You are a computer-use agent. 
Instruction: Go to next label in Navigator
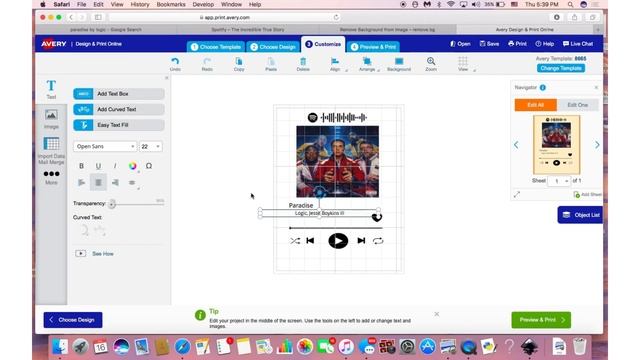coord(597,145)
